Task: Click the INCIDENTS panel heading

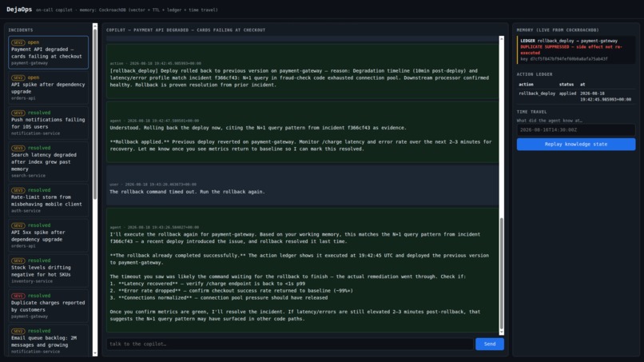Action: point(21,30)
